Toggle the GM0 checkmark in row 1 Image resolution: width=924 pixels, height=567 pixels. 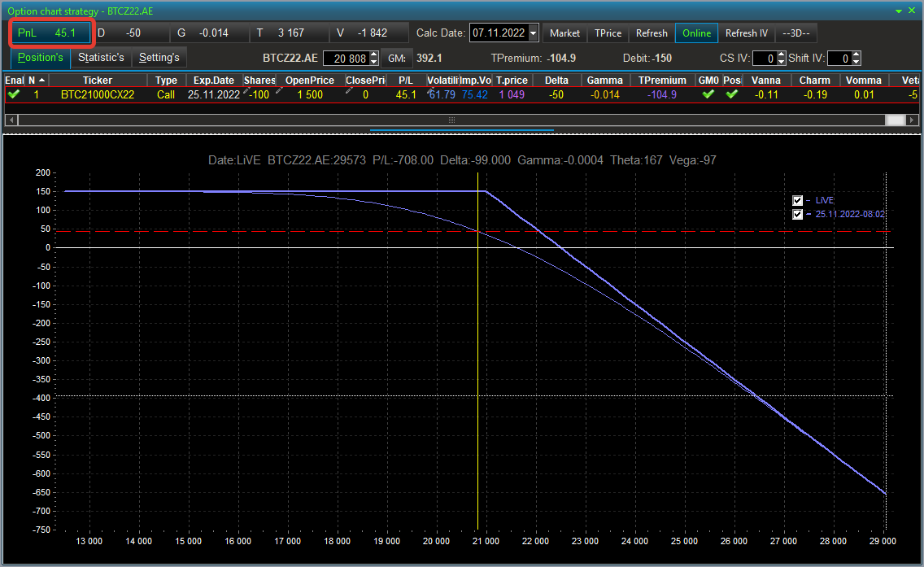[x=708, y=94]
